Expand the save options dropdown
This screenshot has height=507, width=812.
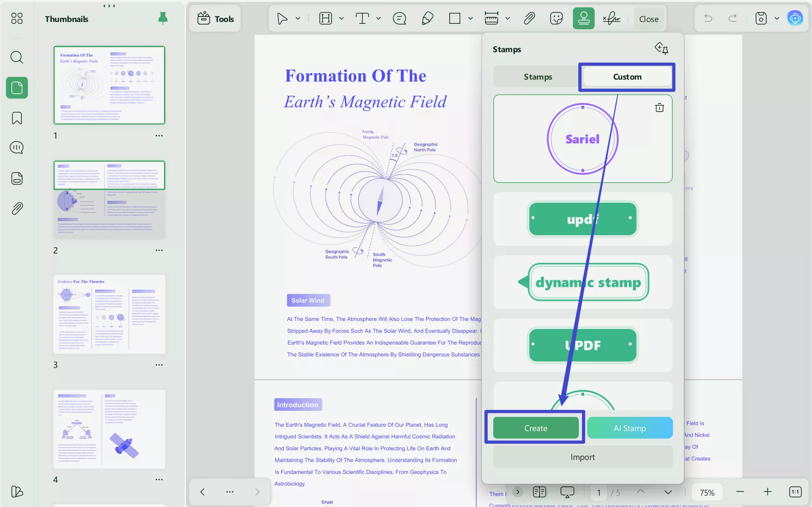[x=777, y=18]
